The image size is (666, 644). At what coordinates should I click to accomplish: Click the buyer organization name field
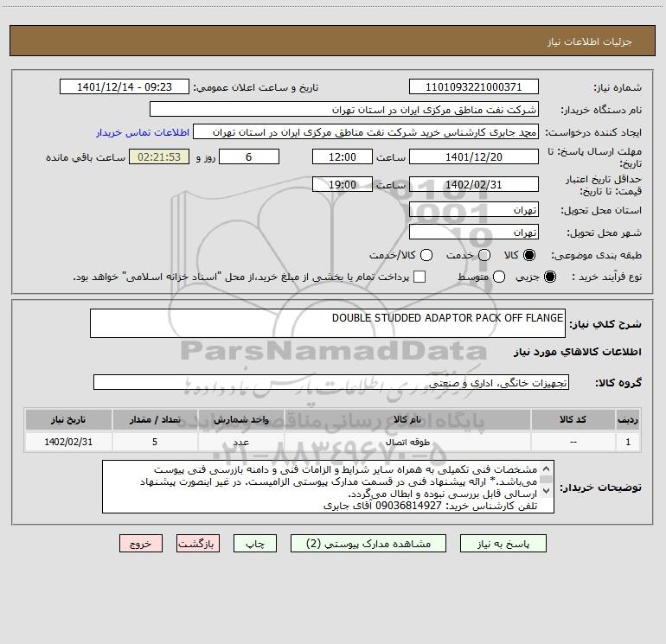point(344,110)
